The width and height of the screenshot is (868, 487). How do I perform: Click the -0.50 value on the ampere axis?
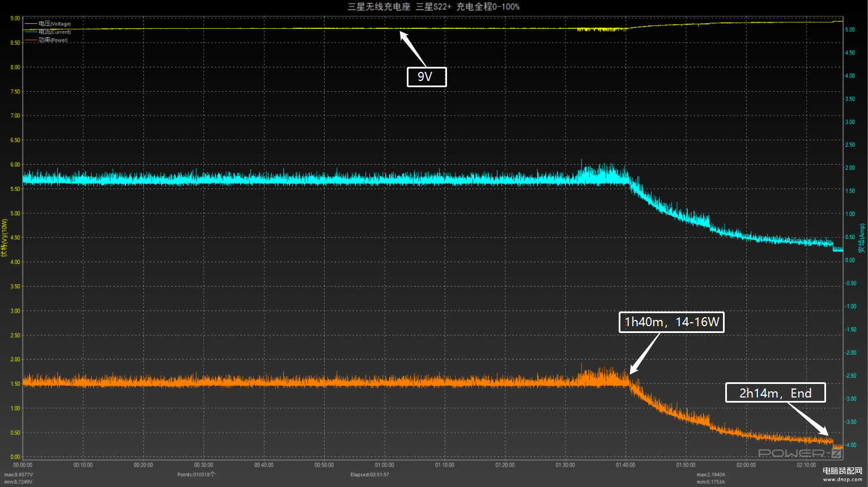click(x=850, y=283)
